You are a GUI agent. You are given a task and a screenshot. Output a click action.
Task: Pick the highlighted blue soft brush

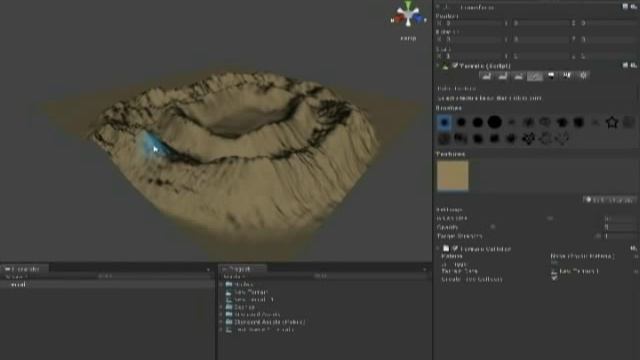pyautogui.click(x=444, y=122)
